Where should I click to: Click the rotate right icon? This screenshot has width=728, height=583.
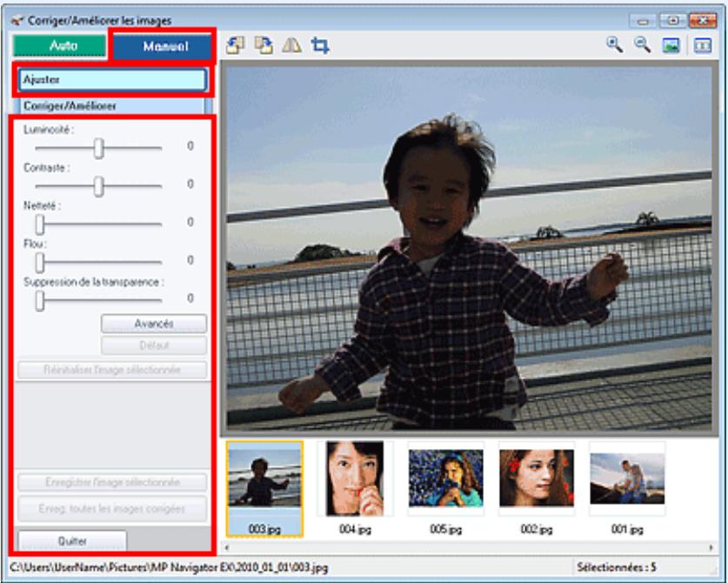[264, 45]
